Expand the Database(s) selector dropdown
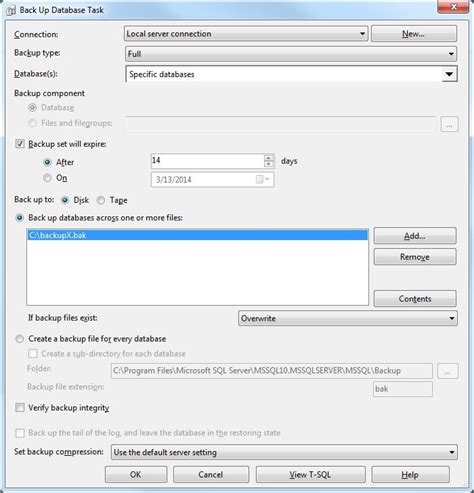This screenshot has width=474, height=493. point(449,74)
